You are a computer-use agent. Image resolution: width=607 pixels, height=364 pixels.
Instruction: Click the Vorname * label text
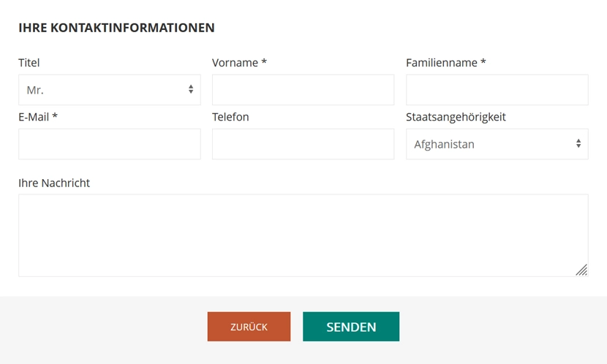click(239, 63)
